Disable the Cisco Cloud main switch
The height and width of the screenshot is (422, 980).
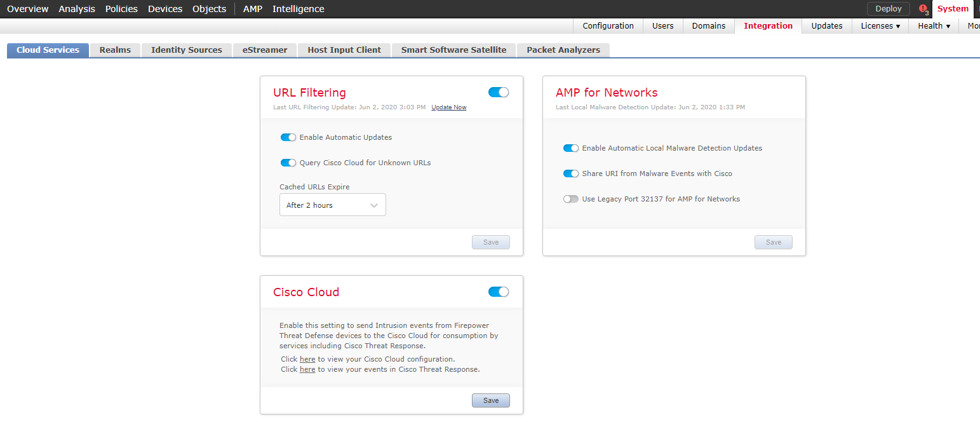point(499,292)
